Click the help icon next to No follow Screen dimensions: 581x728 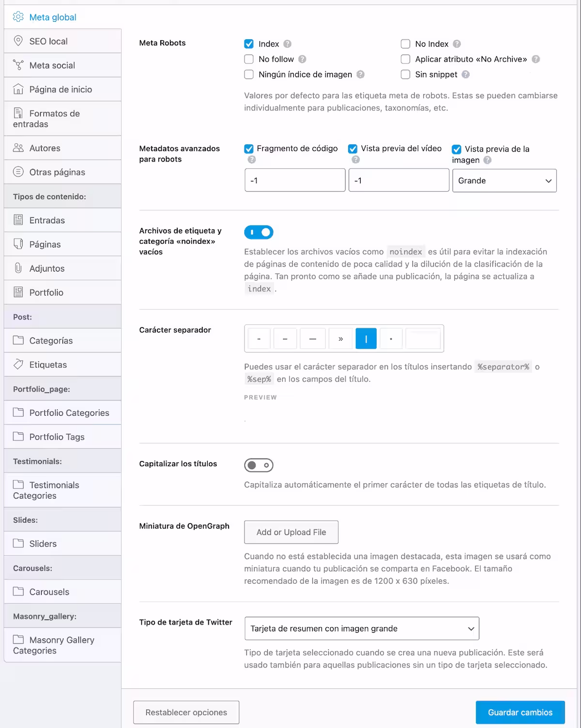point(302,59)
